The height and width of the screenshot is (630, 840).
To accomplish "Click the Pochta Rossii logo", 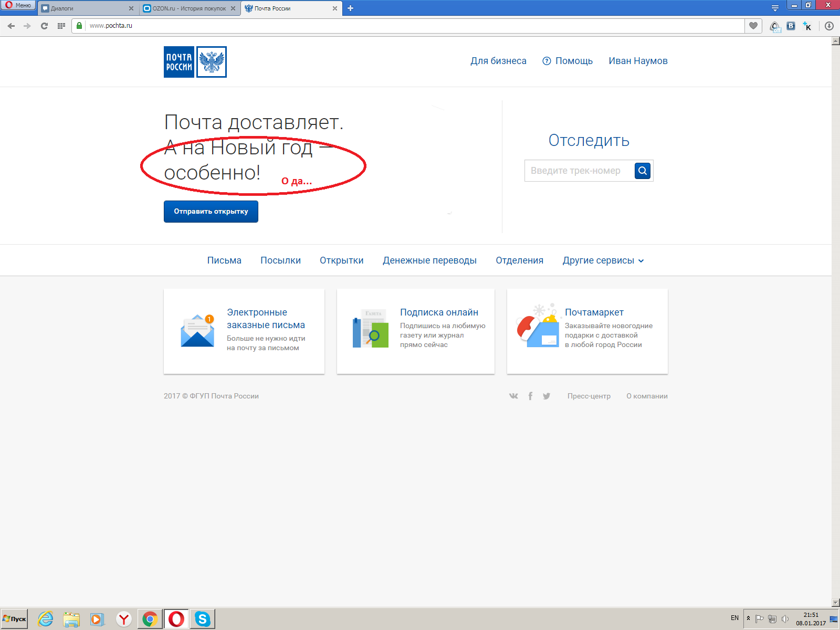I will pos(195,62).
